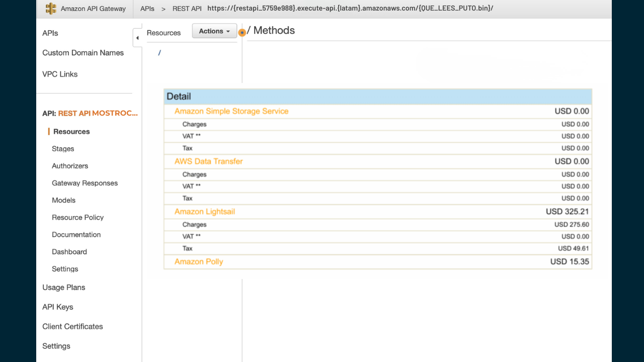Click the Tax row showing USD 49.61
The image size is (644, 362).
378,248
